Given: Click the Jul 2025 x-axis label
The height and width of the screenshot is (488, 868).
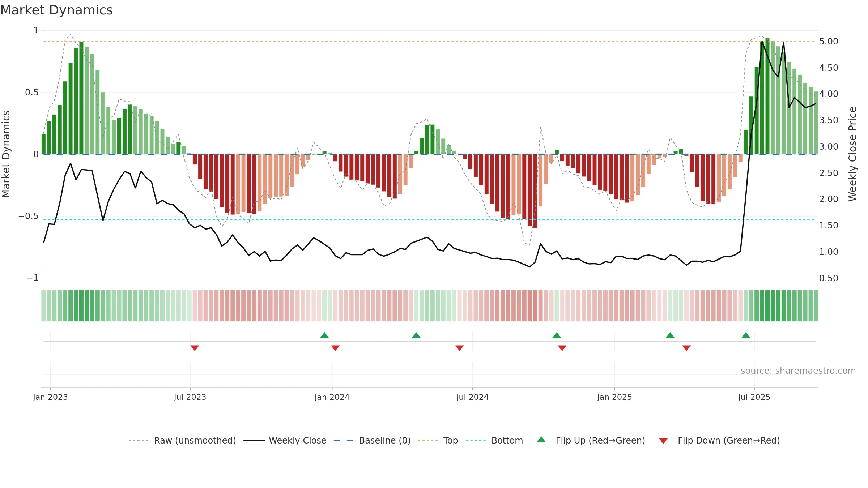Looking at the screenshot, I should (754, 397).
